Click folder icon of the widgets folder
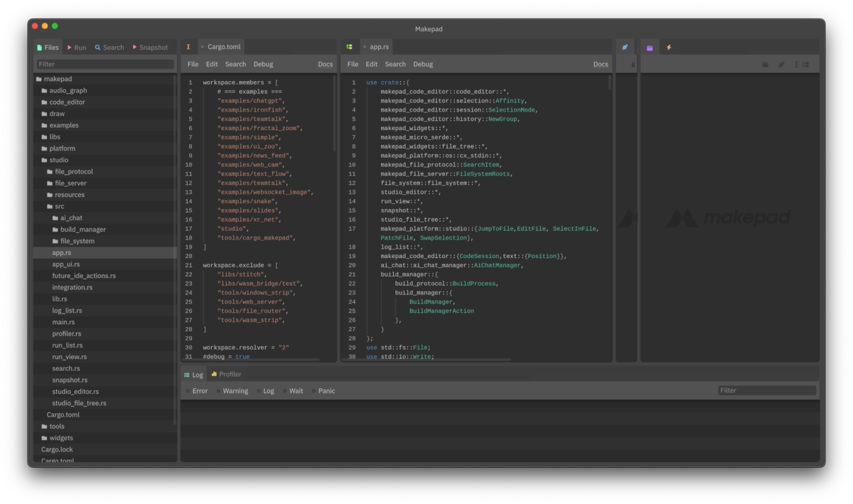The height and width of the screenshot is (504, 853). click(44, 438)
